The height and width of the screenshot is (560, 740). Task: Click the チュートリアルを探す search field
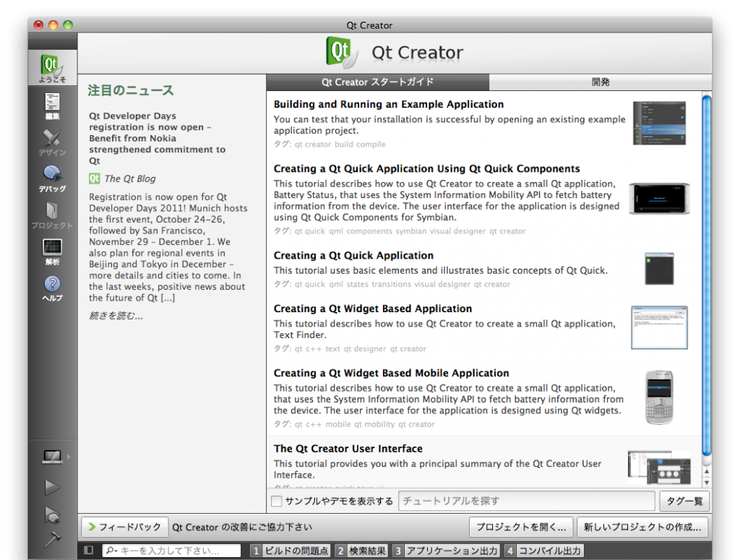(526, 501)
